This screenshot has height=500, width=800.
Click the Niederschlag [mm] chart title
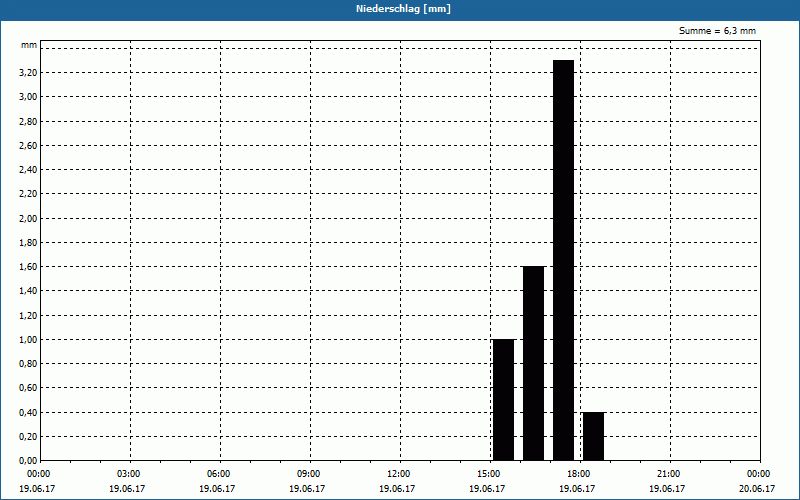(x=403, y=9)
